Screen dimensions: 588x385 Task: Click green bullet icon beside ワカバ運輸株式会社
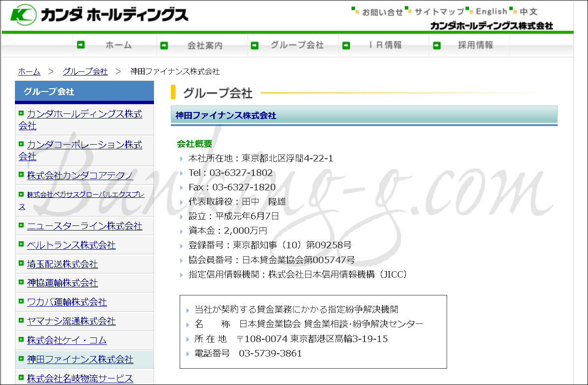[21, 301]
